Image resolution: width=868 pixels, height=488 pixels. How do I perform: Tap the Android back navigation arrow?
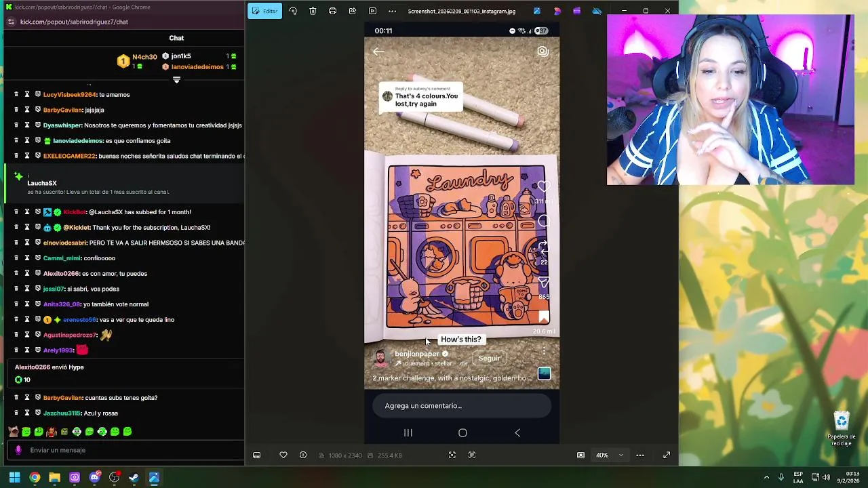[x=517, y=433]
